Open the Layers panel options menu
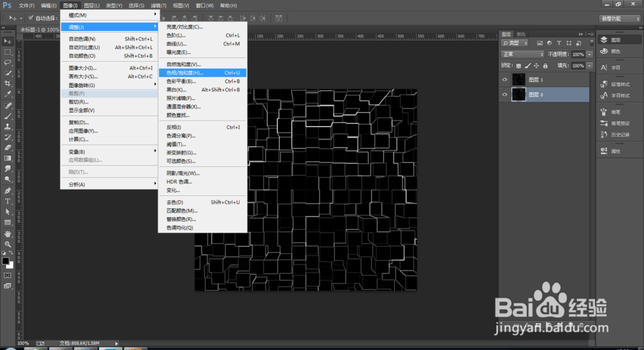 tap(589, 34)
